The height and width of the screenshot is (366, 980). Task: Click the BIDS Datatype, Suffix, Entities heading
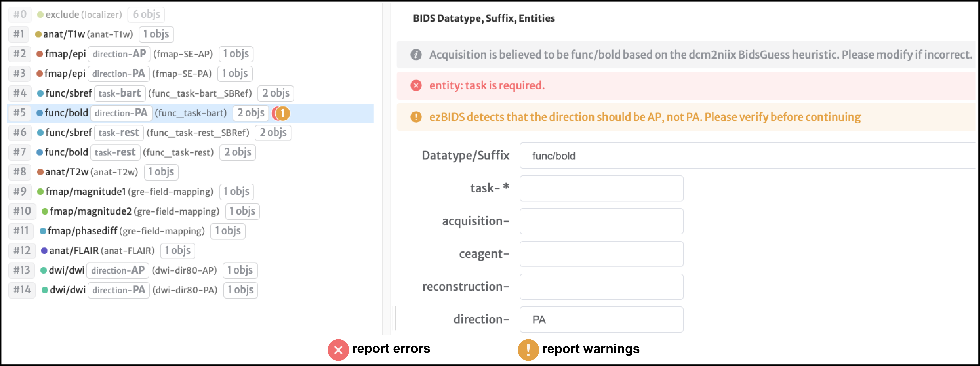(484, 18)
